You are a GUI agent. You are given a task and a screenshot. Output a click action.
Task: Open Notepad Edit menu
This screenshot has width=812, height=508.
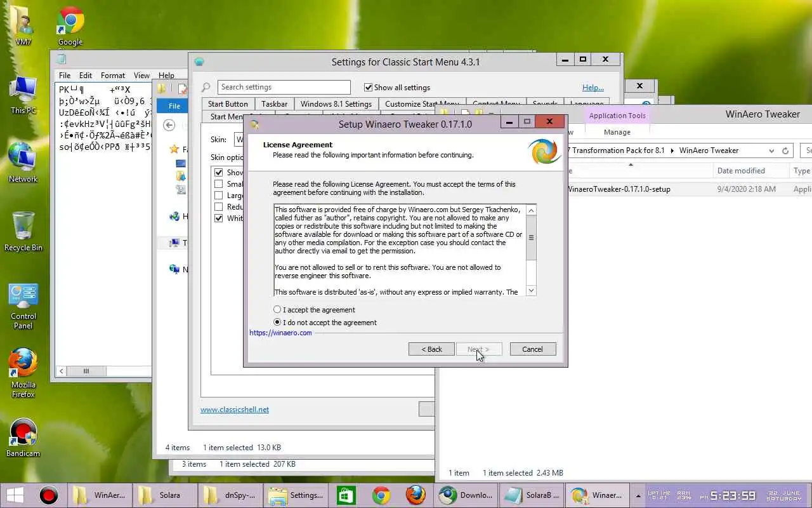86,76
